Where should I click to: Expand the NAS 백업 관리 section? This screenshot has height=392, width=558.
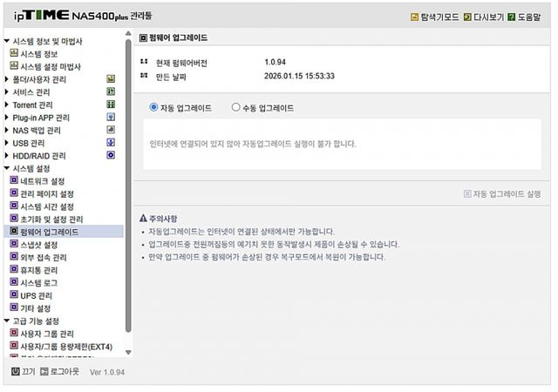click(7, 130)
